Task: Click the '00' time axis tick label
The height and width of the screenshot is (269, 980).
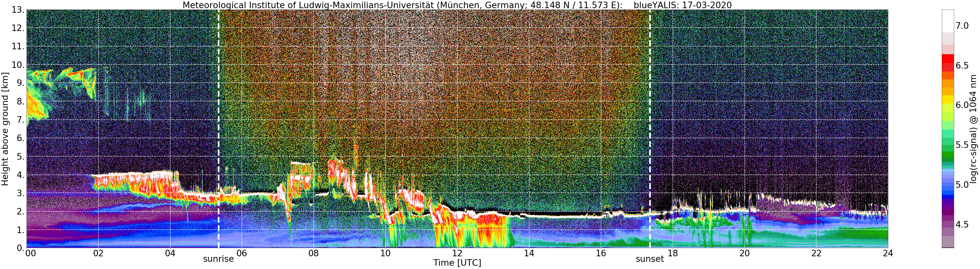Action: [x=30, y=253]
